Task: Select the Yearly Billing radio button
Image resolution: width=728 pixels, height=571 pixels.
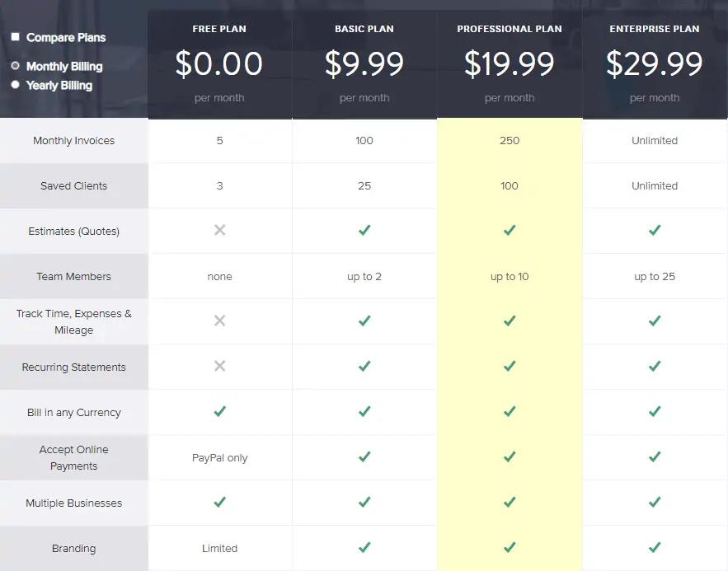Action: tap(16, 85)
